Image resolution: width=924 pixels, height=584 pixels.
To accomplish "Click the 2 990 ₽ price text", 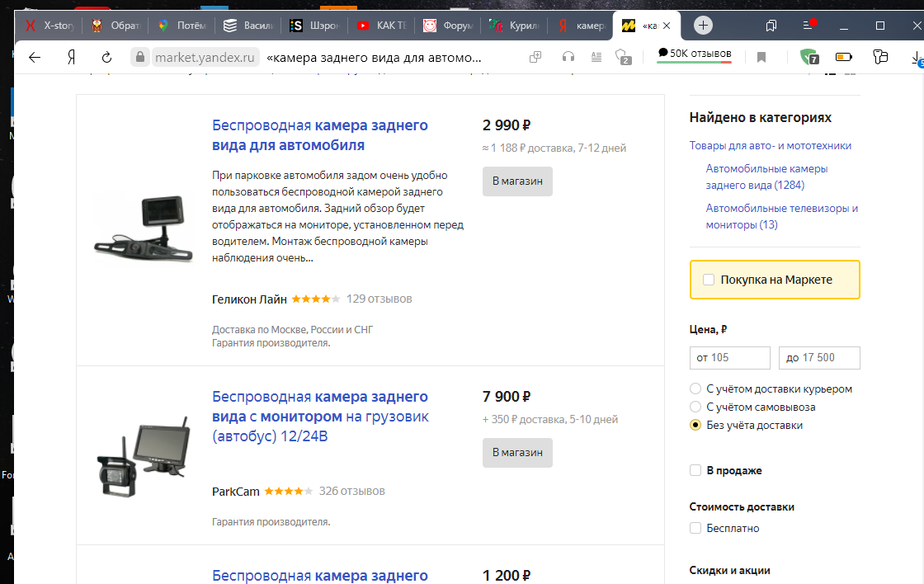I will point(507,125).
